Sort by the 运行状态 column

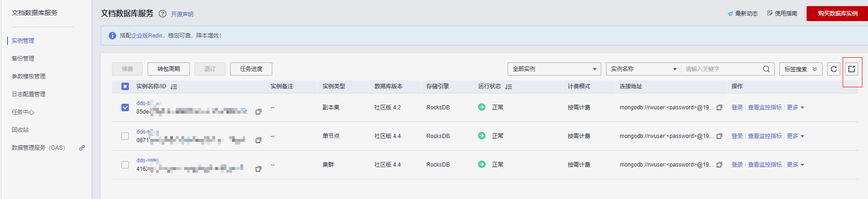tap(509, 87)
